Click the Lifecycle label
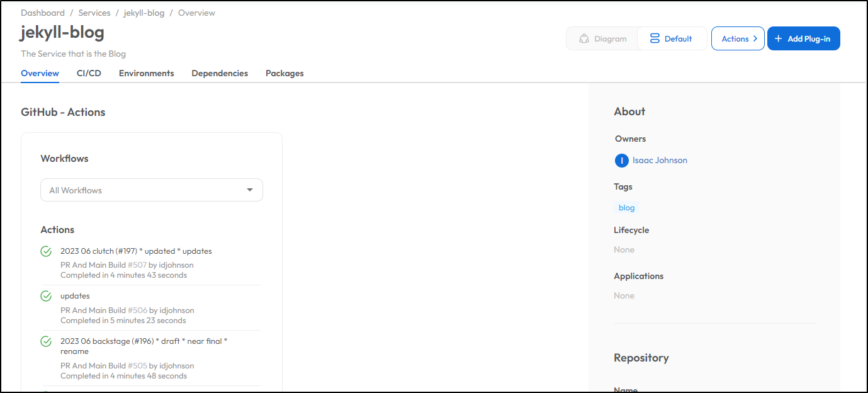The width and height of the screenshot is (868, 393). (x=631, y=231)
